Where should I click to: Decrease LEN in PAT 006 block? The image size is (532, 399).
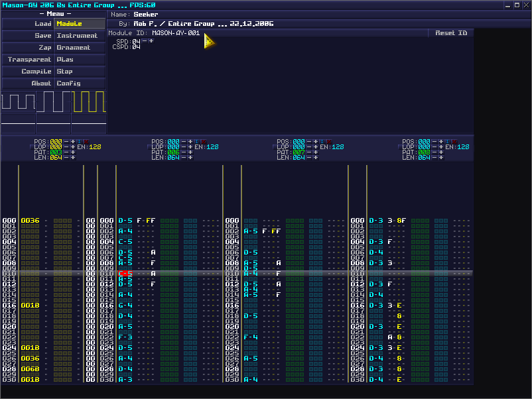(x=184, y=157)
